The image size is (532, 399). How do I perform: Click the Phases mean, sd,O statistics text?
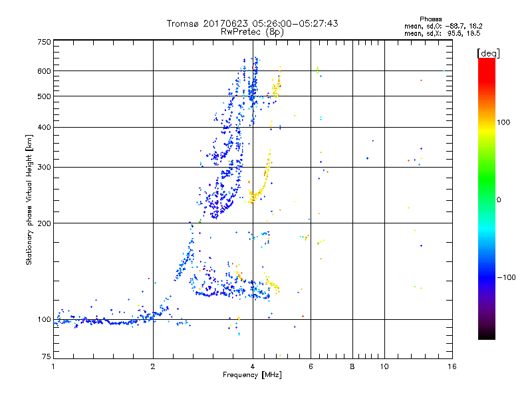pyautogui.click(x=443, y=23)
